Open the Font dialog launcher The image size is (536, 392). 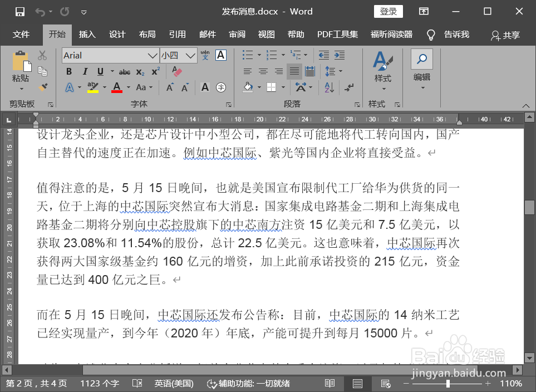click(229, 105)
